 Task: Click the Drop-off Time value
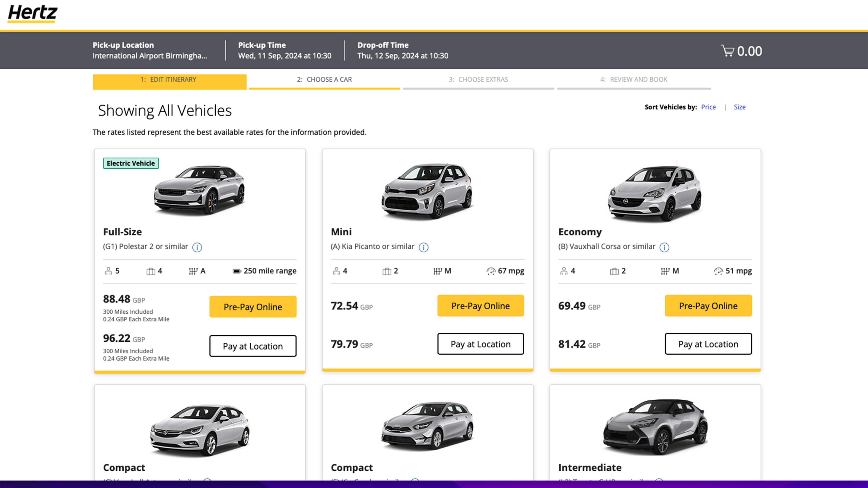[x=403, y=56]
